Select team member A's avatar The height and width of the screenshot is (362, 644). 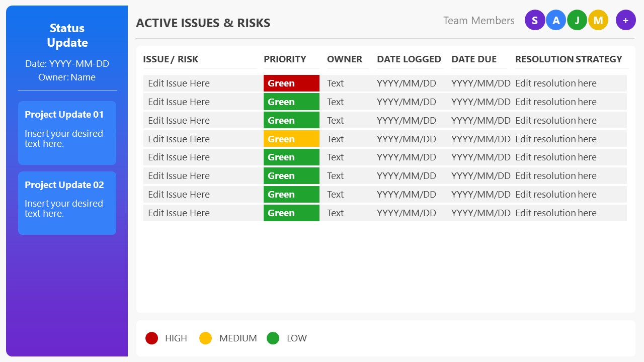click(x=556, y=20)
